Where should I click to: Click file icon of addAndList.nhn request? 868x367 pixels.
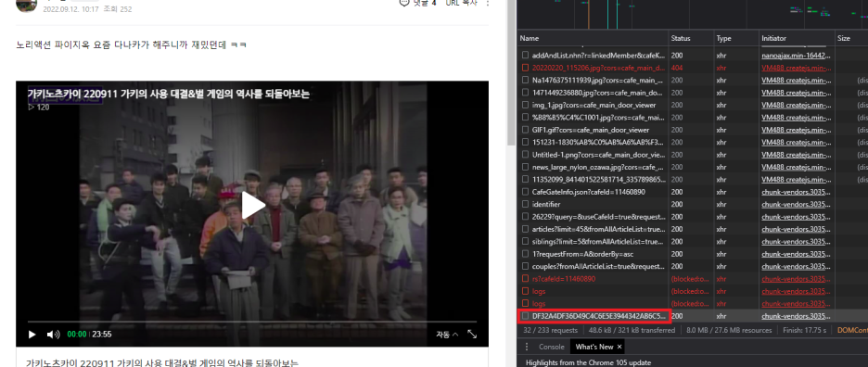(x=526, y=56)
